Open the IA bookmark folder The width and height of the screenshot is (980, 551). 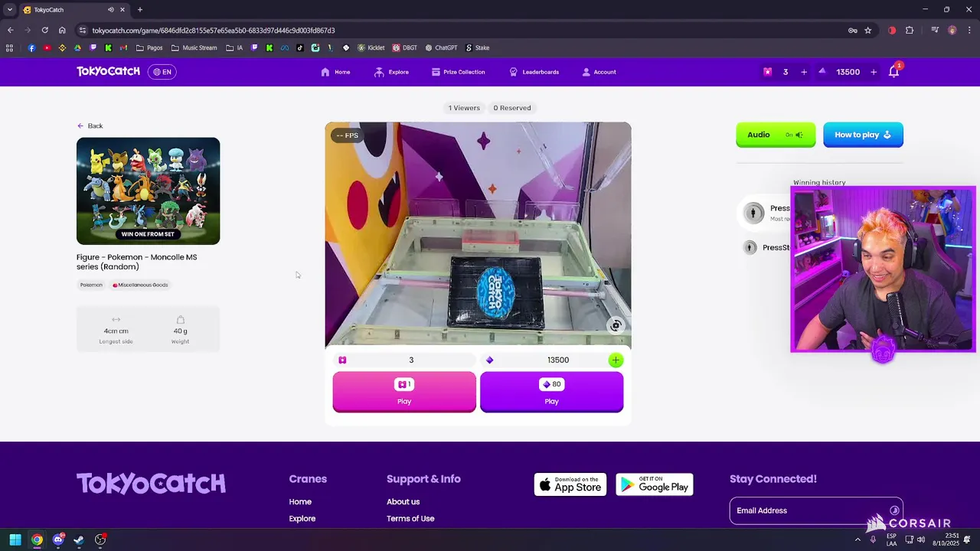[234, 47]
